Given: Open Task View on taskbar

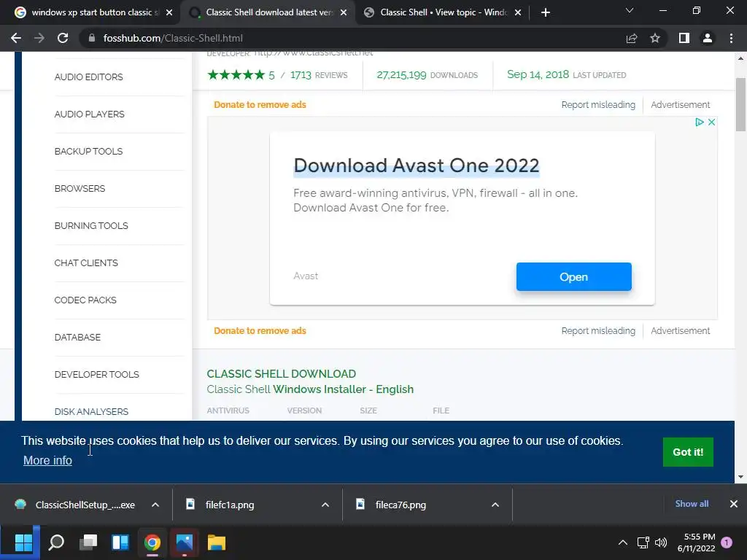Looking at the screenshot, I should tap(88, 542).
